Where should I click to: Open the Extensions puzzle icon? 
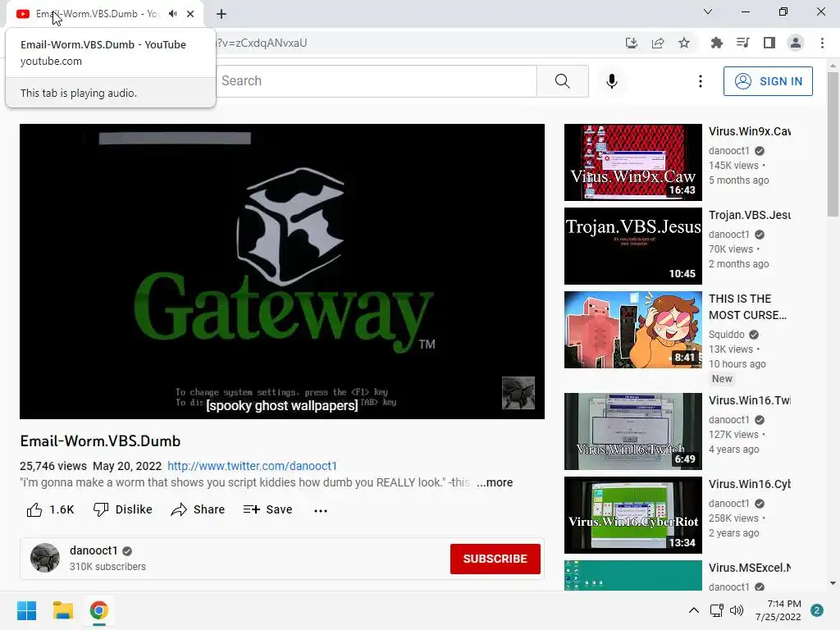pyautogui.click(x=716, y=43)
